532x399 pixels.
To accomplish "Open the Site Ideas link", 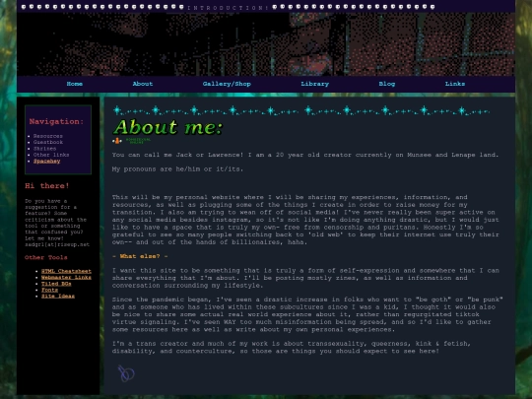I will point(58,297).
